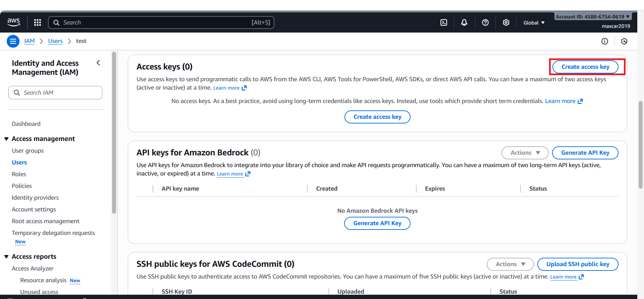
Task: Open the notifications bell
Action: 464,22
